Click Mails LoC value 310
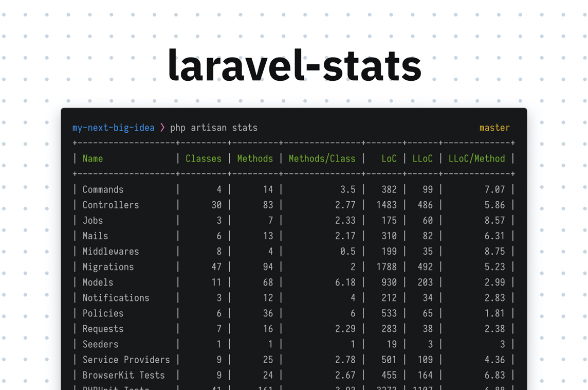Screen dimensions: 588x390 [x=389, y=236]
